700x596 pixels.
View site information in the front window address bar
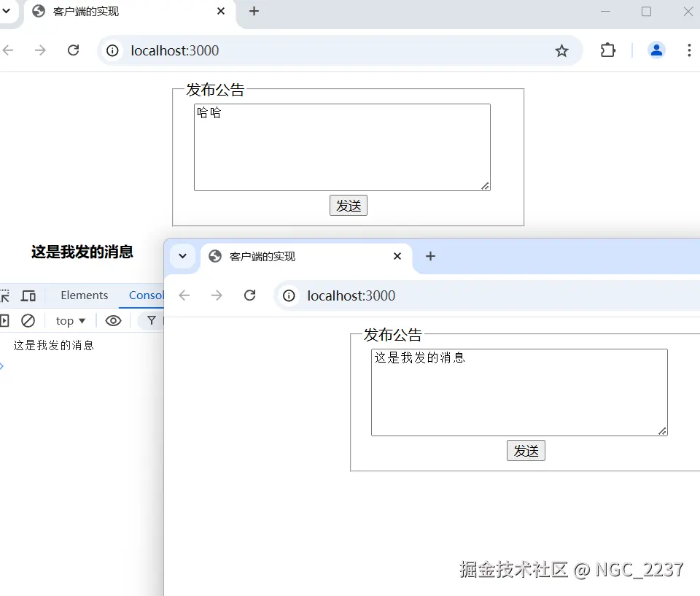coord(289,295)
